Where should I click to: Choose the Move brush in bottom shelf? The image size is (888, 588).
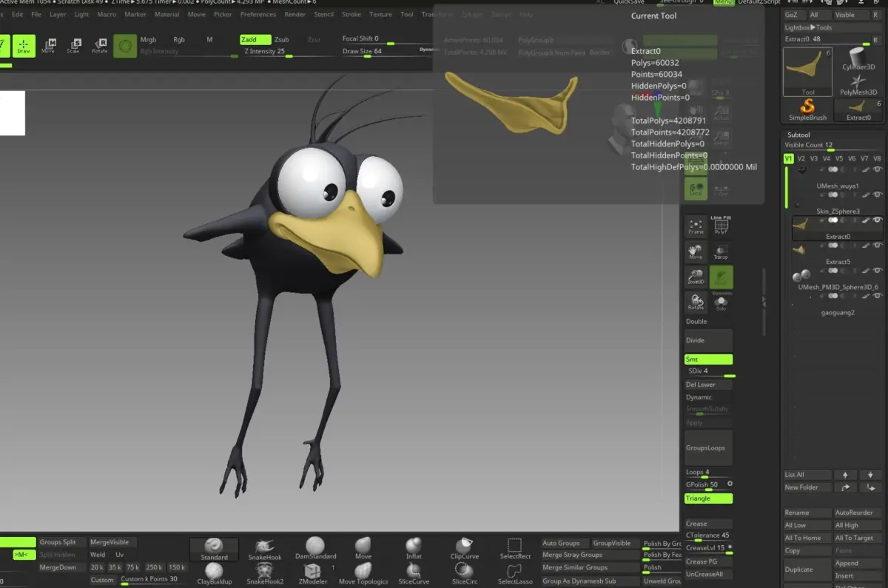pyautogui.click(x=363, y=549)
